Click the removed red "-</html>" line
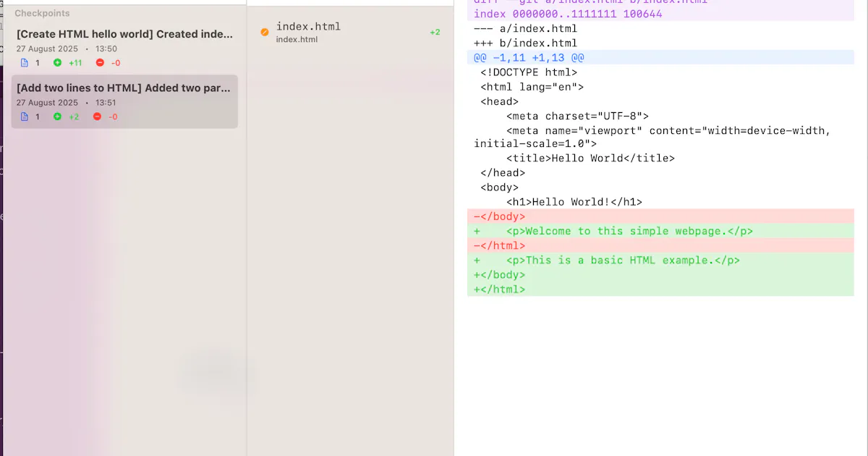Viewport: 868px width, 456px height. [x=660, y=245]
